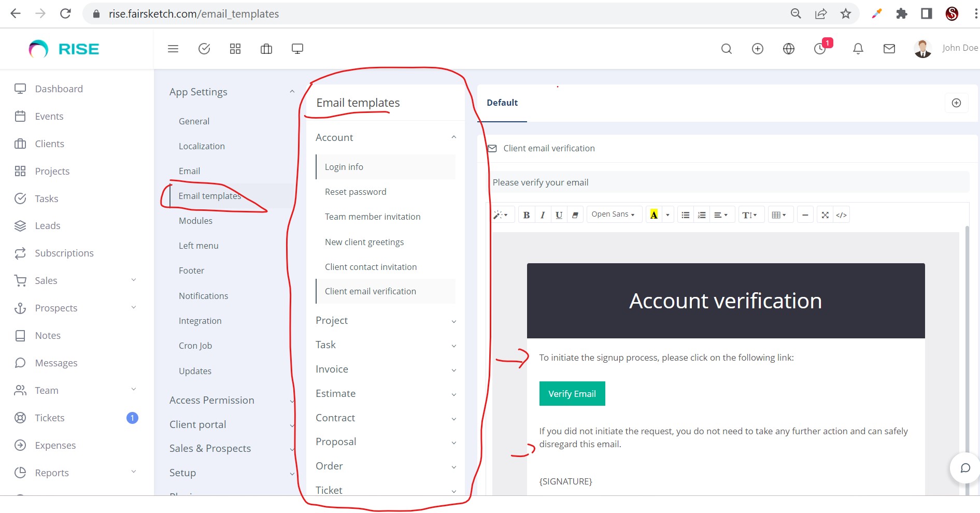Screen dimensions: 980x513
Task: Bookmark this page with the star icon
Action: pos(846,13)
